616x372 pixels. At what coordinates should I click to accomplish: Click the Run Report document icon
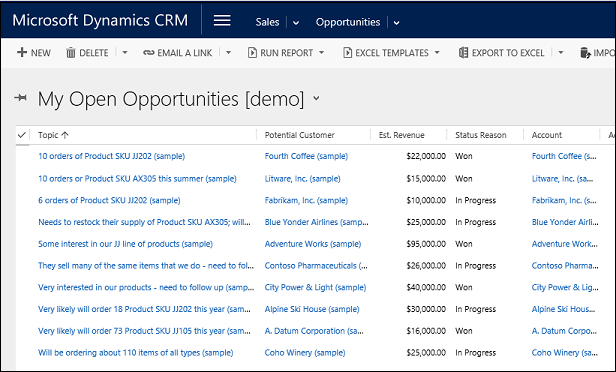click(252, 53)
